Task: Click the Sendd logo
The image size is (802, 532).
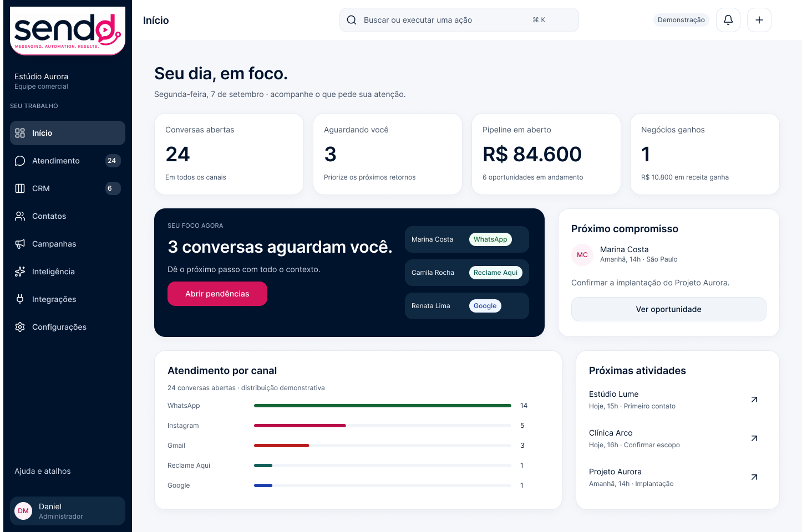Action: pos(68,30)
